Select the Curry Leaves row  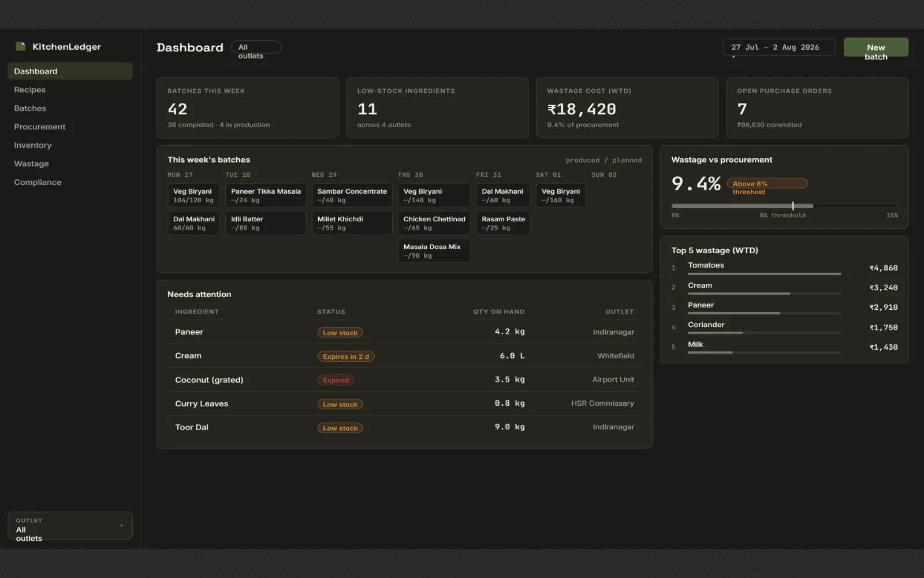coord(404,403)
